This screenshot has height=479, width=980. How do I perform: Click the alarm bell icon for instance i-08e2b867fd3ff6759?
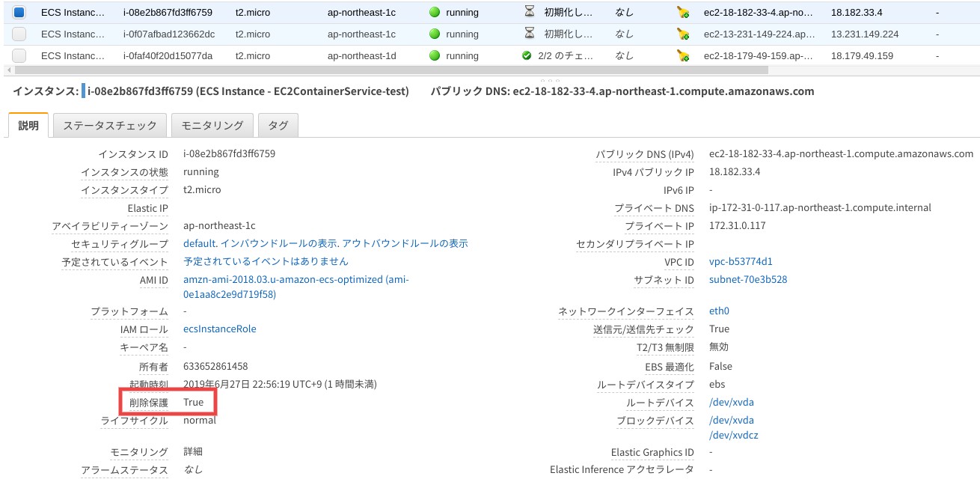[682, 13]
